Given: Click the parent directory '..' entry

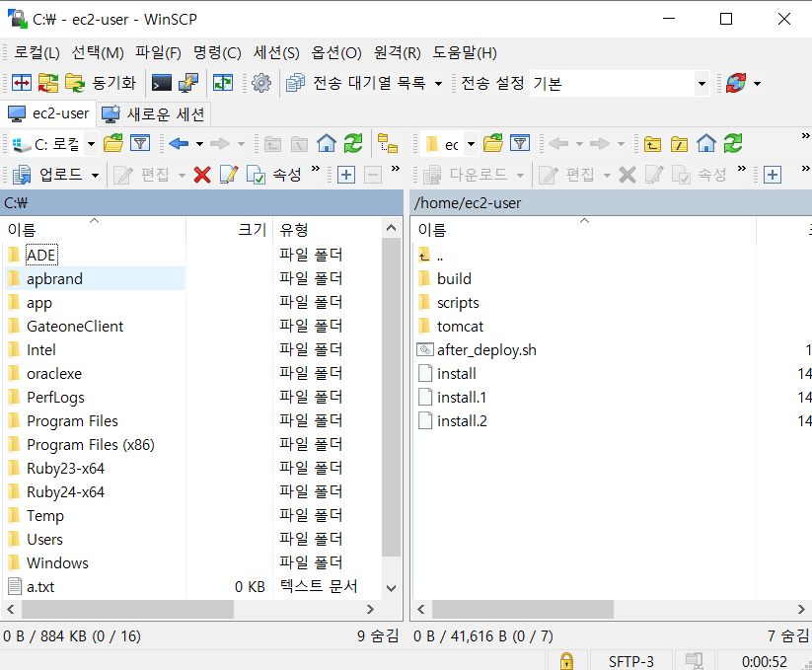Looking at the screenshot, I should click(x=440, y=256).
